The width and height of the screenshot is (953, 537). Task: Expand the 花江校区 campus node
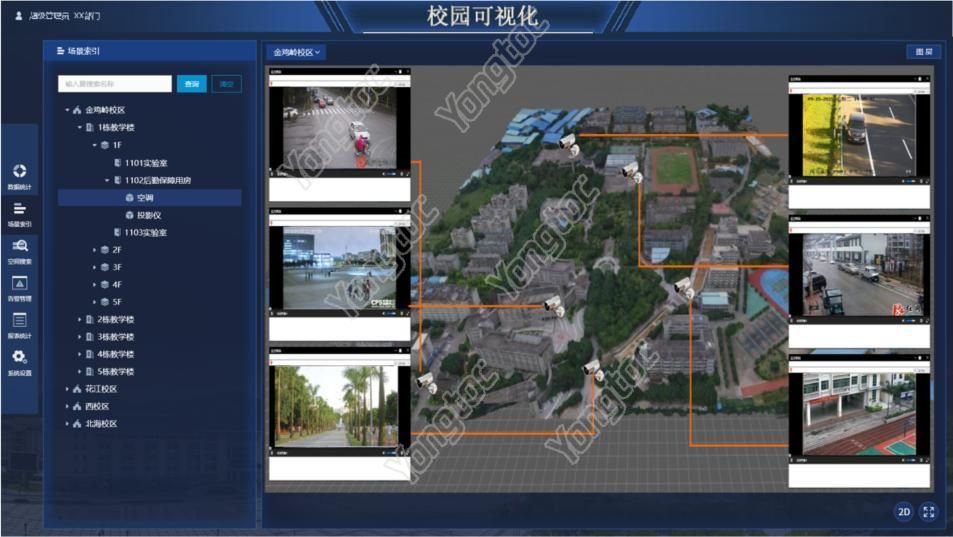pos(67,389)
